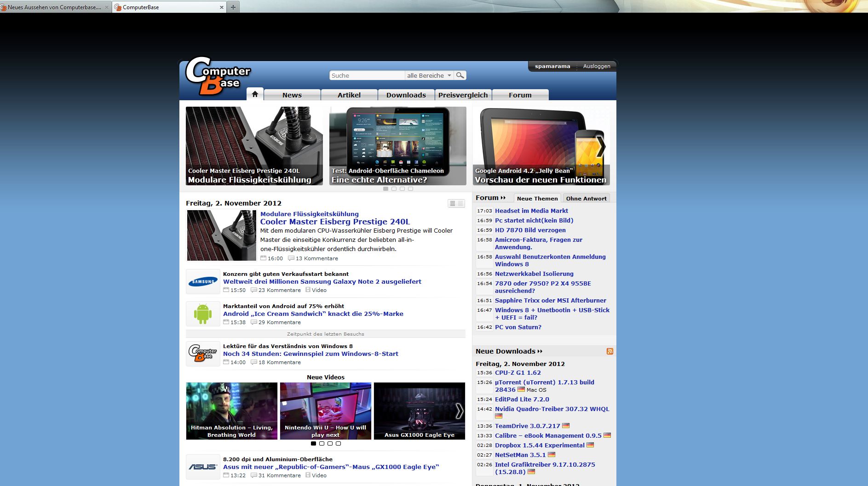Click the flag beside Calibre eBook Management
Image resolution: width=868 pixels, height=486 pixels.
point(607,435)
